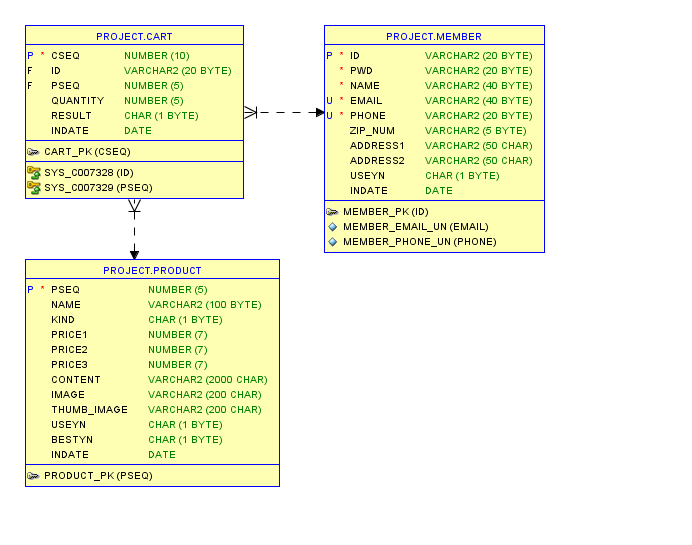Screen dimensions: 692x545
Task: Click the THUMB_IMAGE column in PRODUCT
Action: 89,410
